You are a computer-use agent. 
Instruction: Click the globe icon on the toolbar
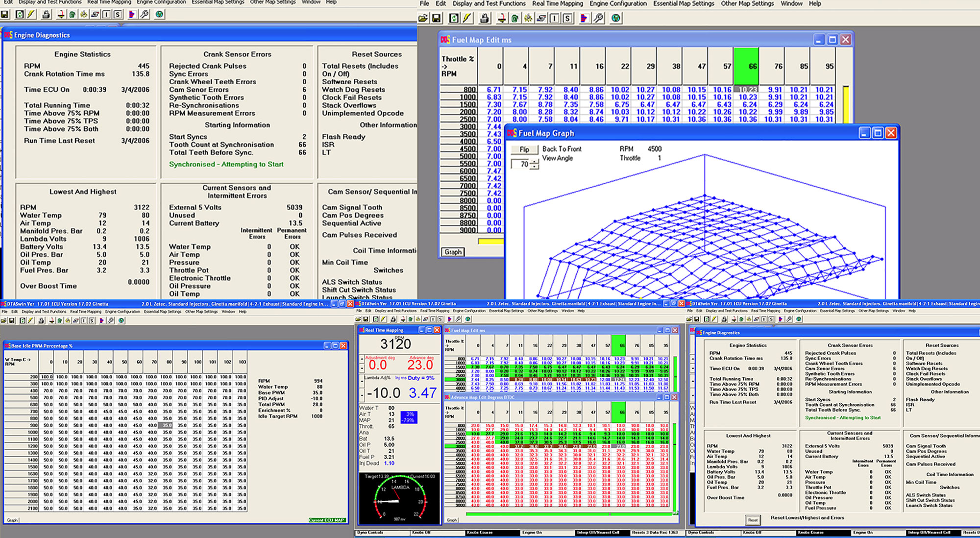coord(616,18)
